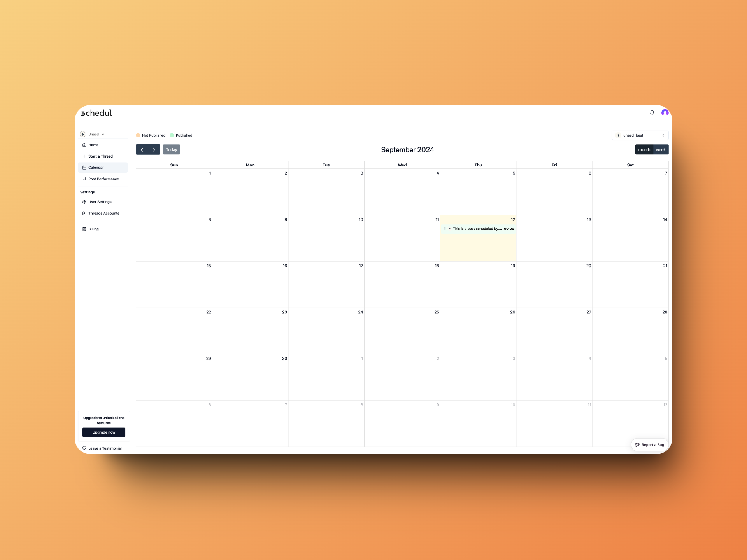
Task: Click the notification bell icon
Action: pyautogui.click(x=652, y=112)
